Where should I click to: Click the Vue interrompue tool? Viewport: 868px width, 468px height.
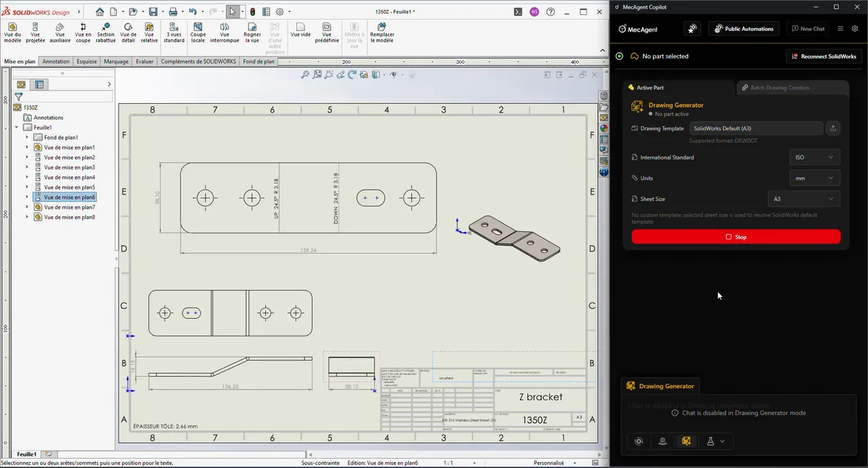click(224, 33)
